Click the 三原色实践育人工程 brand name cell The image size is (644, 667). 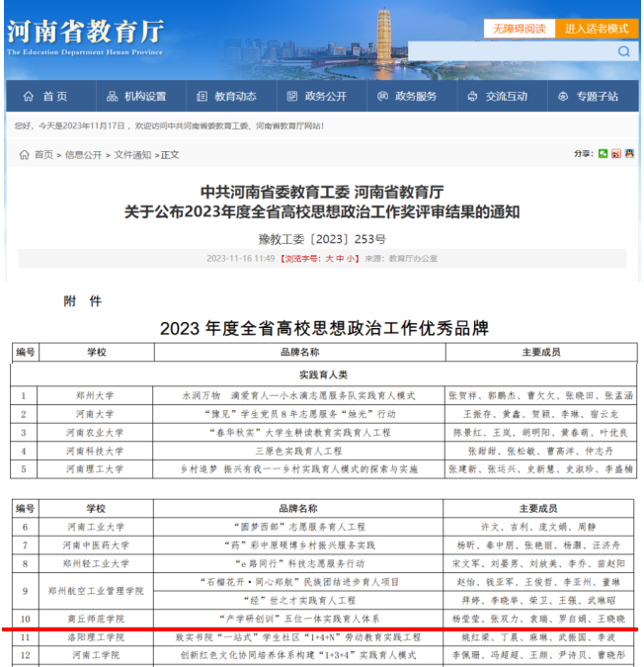click(299, 451)
